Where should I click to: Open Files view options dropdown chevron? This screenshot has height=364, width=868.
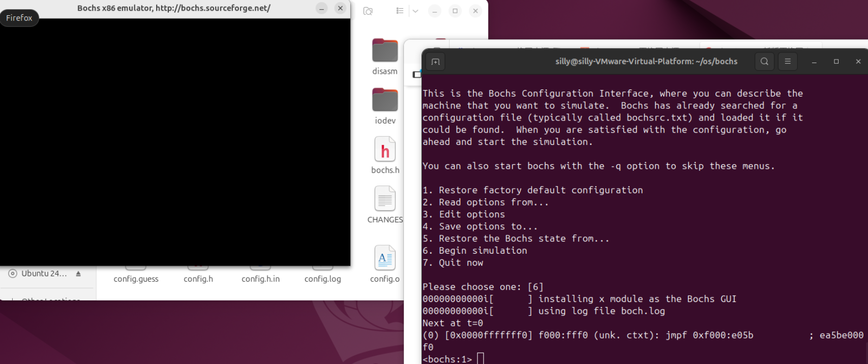pyautogui.click(x=415, y=11)
